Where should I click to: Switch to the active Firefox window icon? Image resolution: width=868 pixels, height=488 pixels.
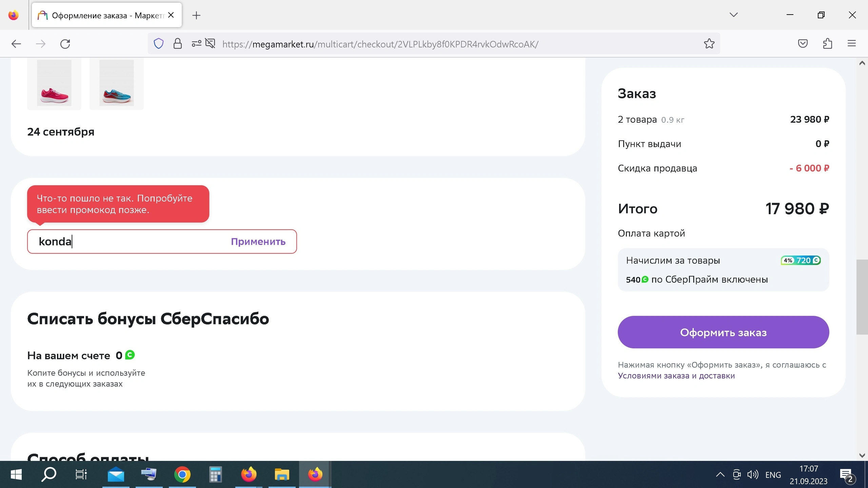315,474
